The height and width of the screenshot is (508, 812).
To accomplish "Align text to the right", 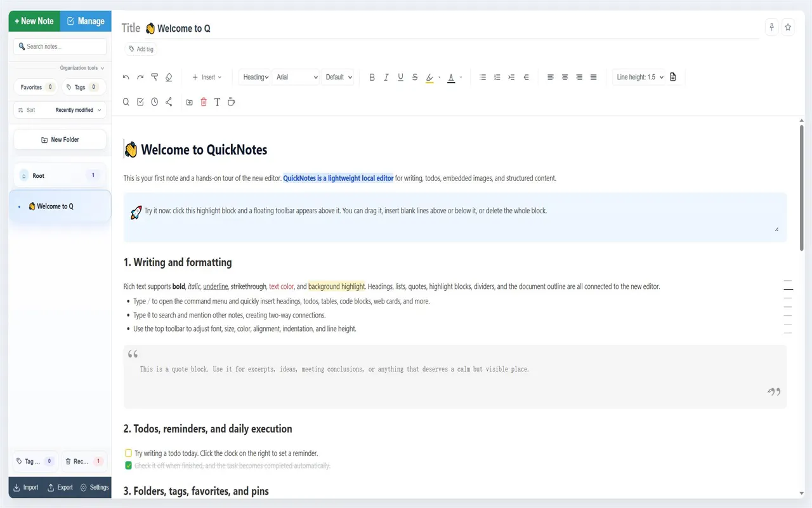I will [x=579, y=77].
